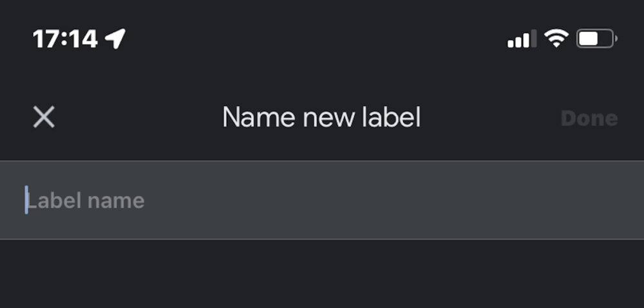This screenshot has height=308, width=644.
Task: Close the Name new label screen
Action: (x=44, y=118)
